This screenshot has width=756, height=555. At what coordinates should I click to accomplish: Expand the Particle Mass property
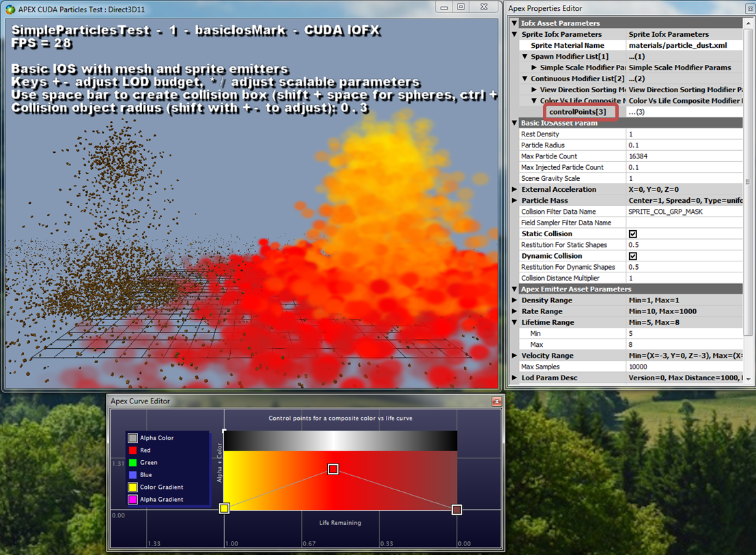514,201
